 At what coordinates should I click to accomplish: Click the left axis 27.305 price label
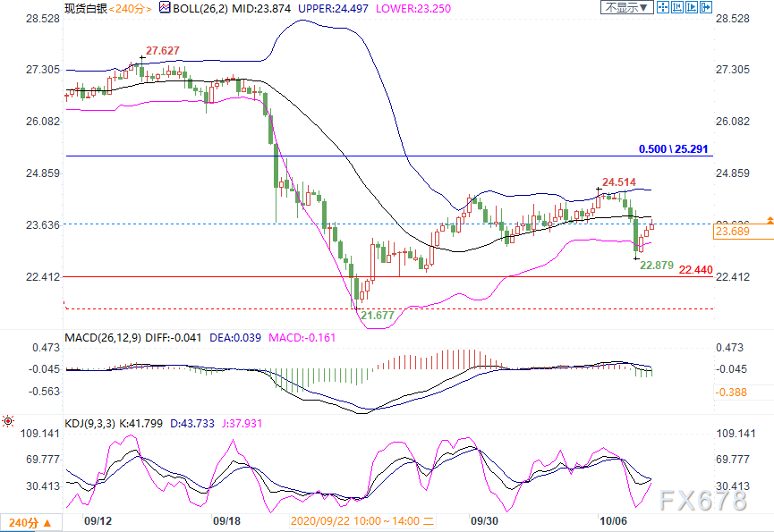(42, 70)
